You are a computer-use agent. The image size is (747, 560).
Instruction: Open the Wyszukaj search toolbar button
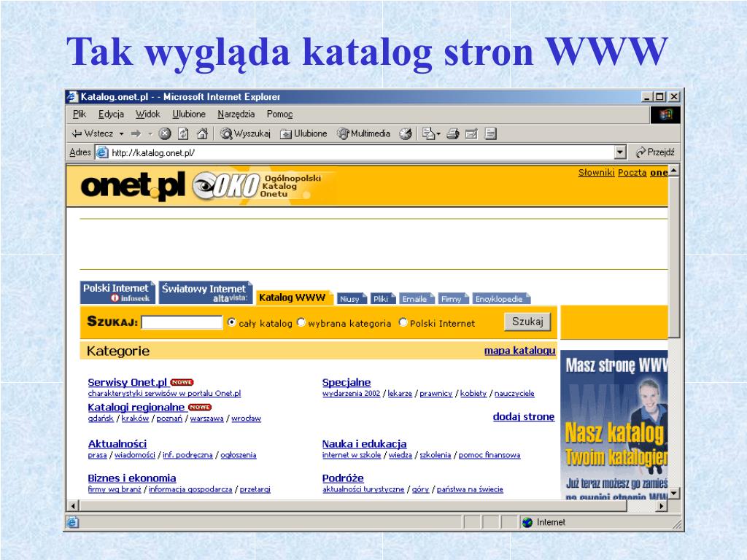tap(245, 134)
